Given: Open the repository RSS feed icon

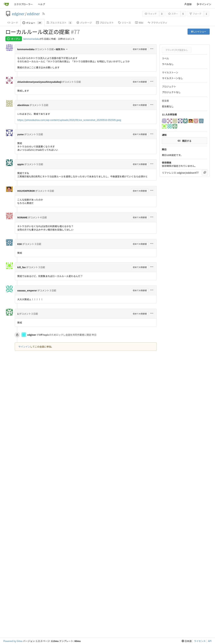Looking at the screenshot, I should coord(43,14).
